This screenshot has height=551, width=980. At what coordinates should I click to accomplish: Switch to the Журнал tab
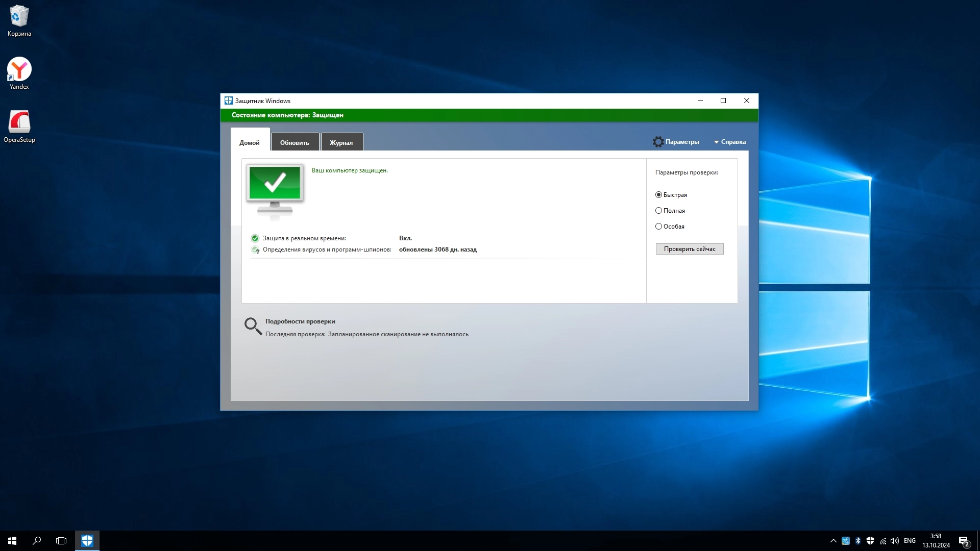(341, 142)
